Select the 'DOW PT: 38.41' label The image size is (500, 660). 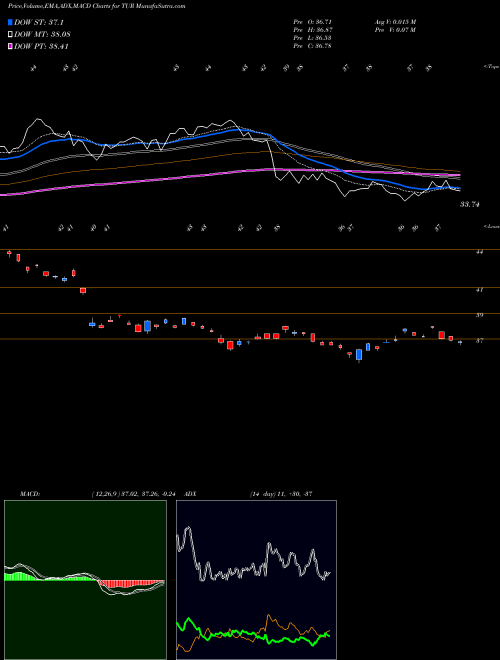[x=41, y=46]
